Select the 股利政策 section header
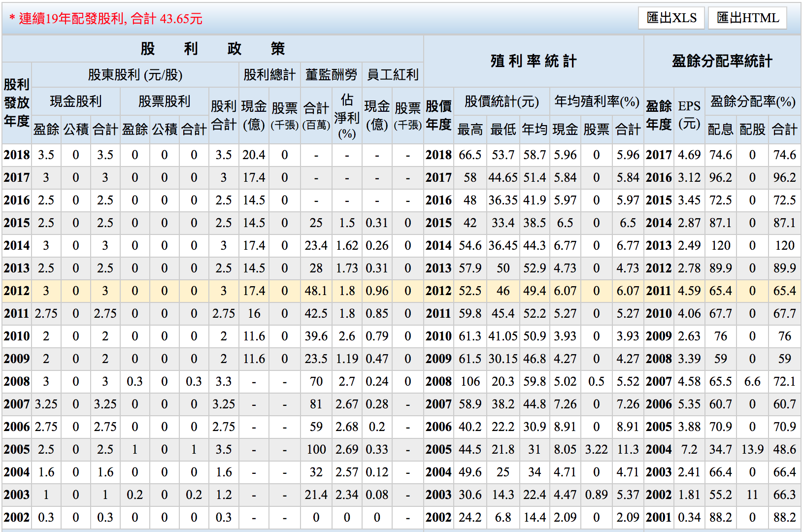This screenshot has height=532, width=803. 212,49
